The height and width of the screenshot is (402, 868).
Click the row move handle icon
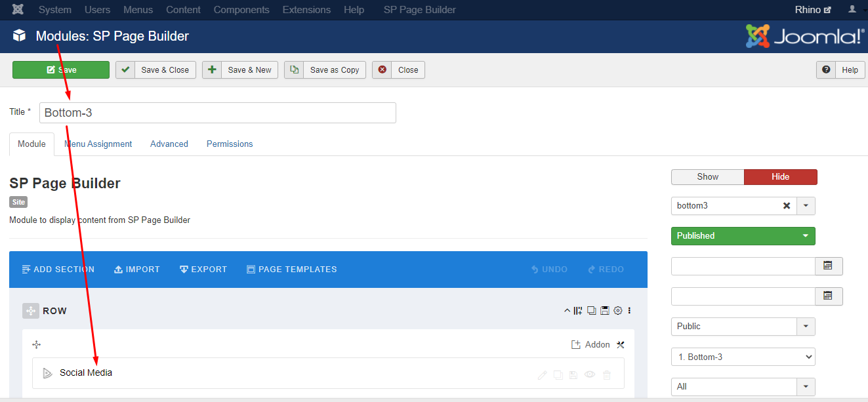coord(31,311)
